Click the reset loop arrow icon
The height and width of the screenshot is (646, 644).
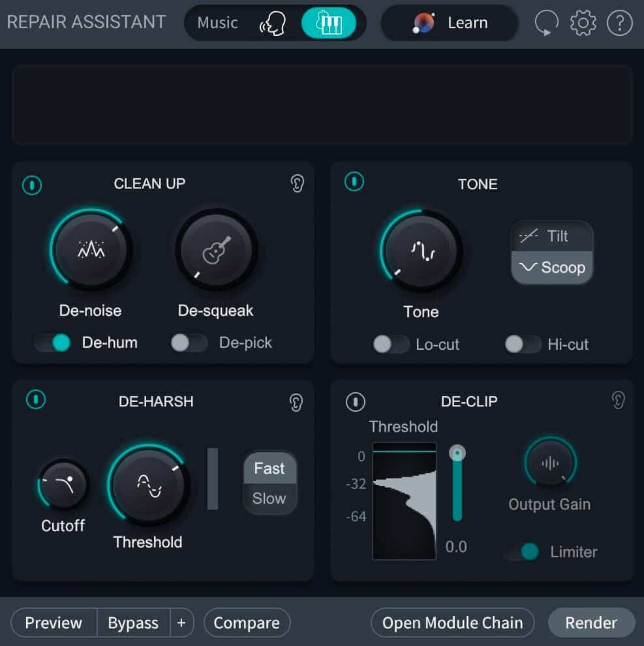pos(546,23)
